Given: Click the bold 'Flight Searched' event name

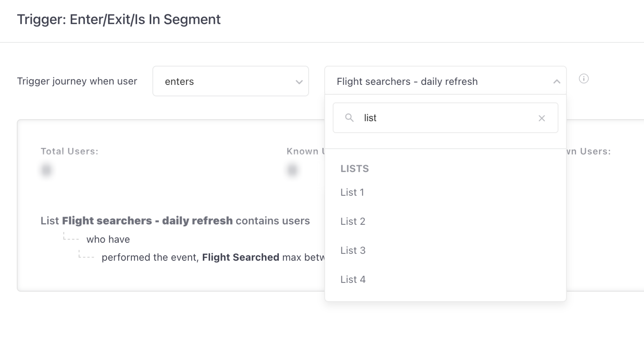Looking at the screenshot, I should (x=240, y=257).
